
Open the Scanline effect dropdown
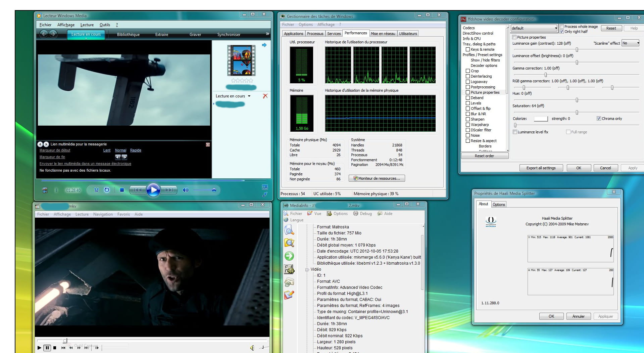tap(630, 43)
